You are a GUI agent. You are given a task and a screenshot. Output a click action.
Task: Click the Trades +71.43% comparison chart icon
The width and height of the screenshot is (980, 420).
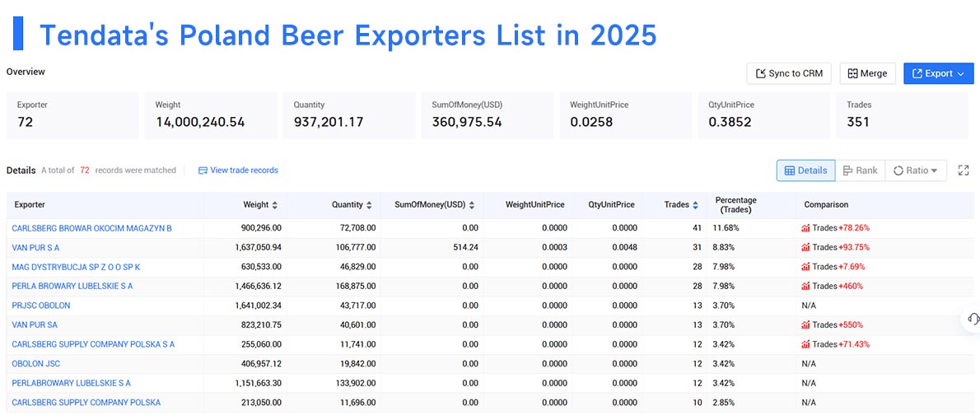[805, 344]
